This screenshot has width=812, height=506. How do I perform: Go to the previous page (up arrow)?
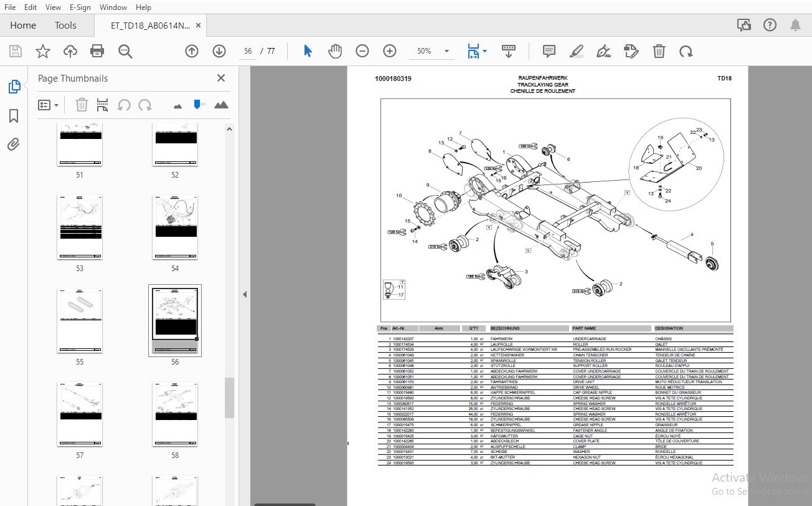click(x=192, y=51)
